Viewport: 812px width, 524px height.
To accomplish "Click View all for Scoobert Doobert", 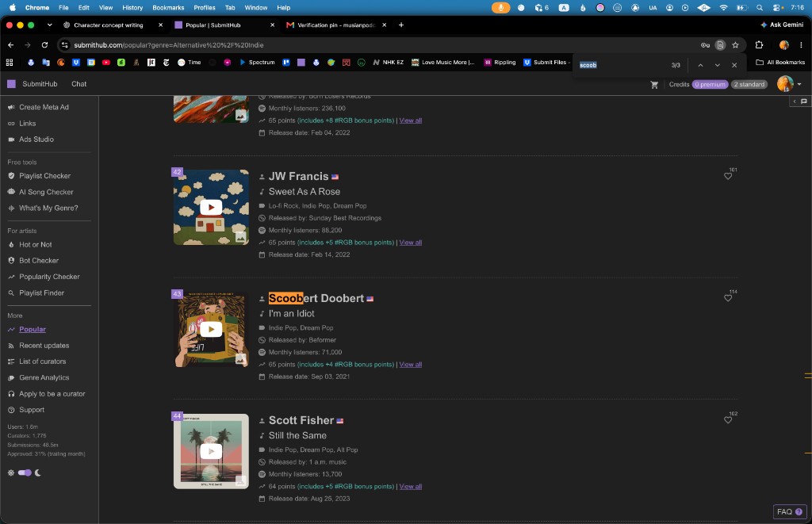I will 411,365.
